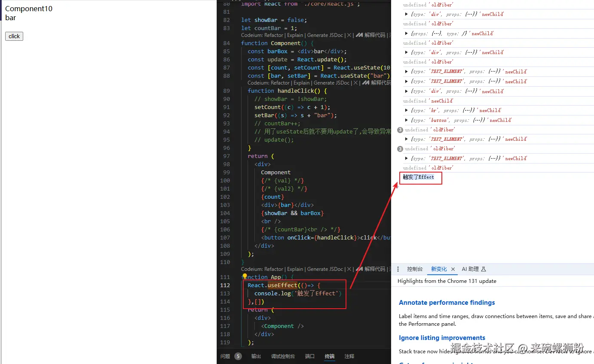
Task: Switch to the 输出 panel tab
Action: (256, 356)
